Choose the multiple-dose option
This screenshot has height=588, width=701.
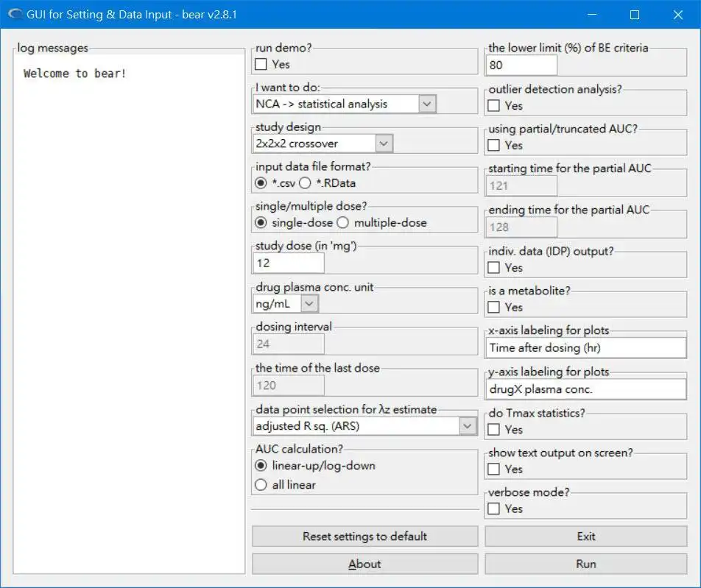(343, 222)
